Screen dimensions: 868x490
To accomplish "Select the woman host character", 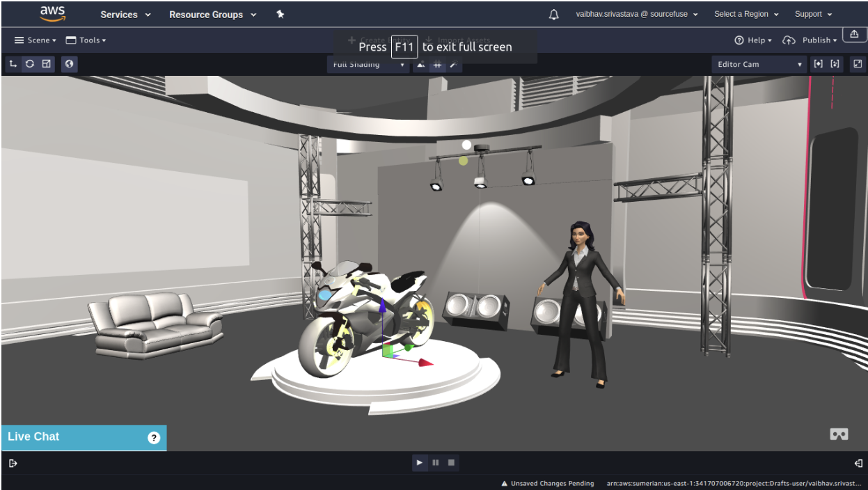I will point(582,303).
